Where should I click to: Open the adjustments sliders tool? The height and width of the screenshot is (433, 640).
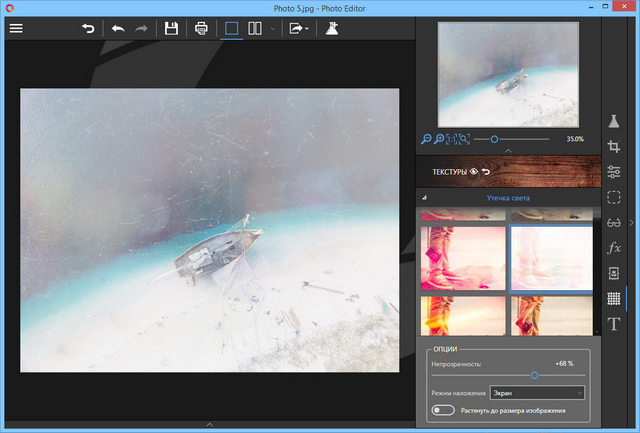point(614,172)
